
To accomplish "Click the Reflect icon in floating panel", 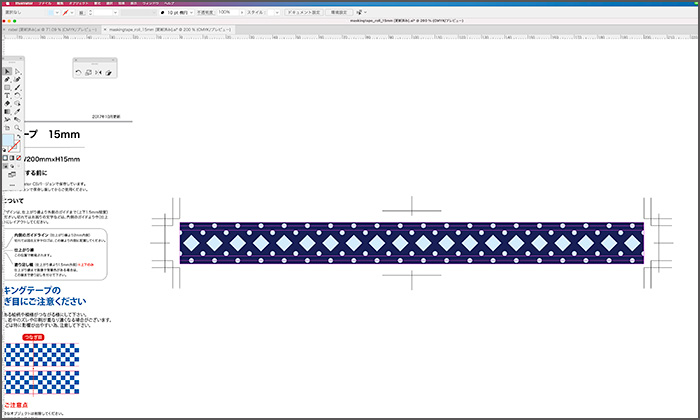I will coord(99,72).
